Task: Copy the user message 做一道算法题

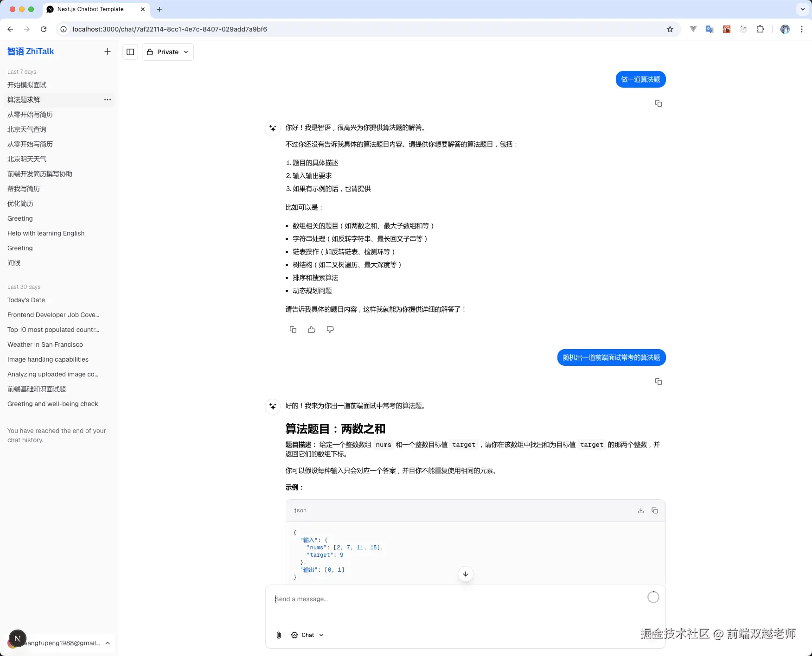Action: point(658,103)
